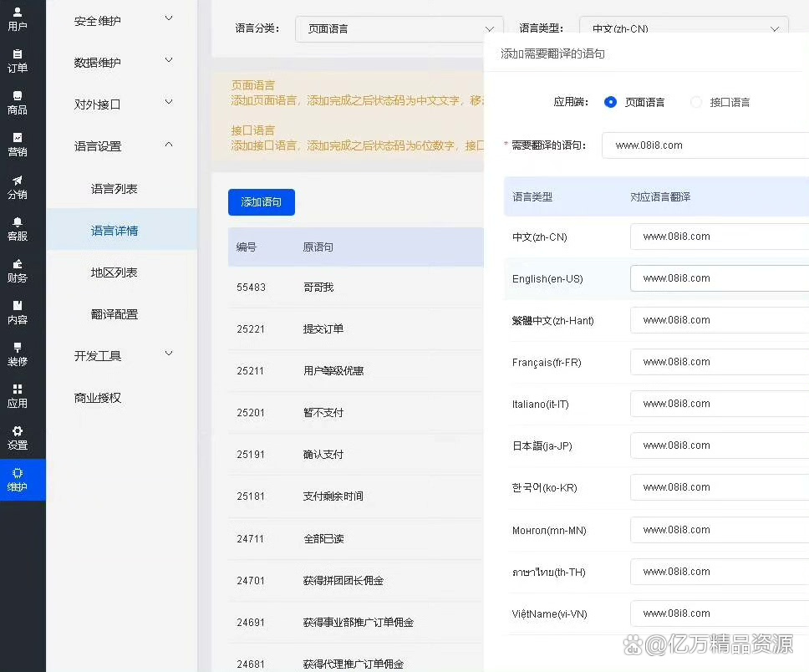Open the 营销 marketing sidebar icon
This screenshot has height=672, width=809.
17,145
